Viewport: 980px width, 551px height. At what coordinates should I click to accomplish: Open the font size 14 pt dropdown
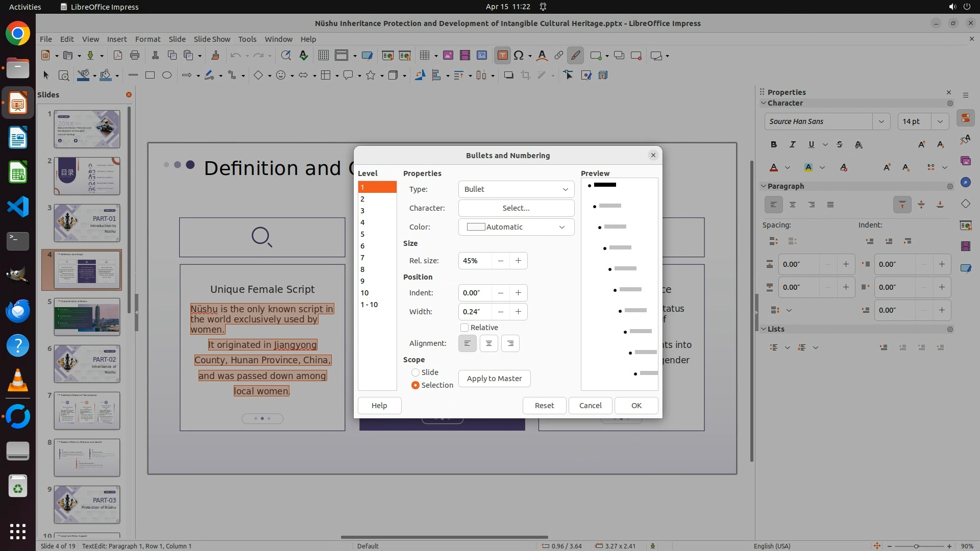(940, 121)
